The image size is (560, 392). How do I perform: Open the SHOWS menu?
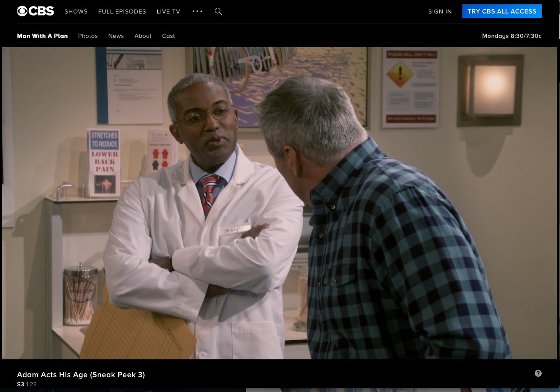click(x=76, y=12)
